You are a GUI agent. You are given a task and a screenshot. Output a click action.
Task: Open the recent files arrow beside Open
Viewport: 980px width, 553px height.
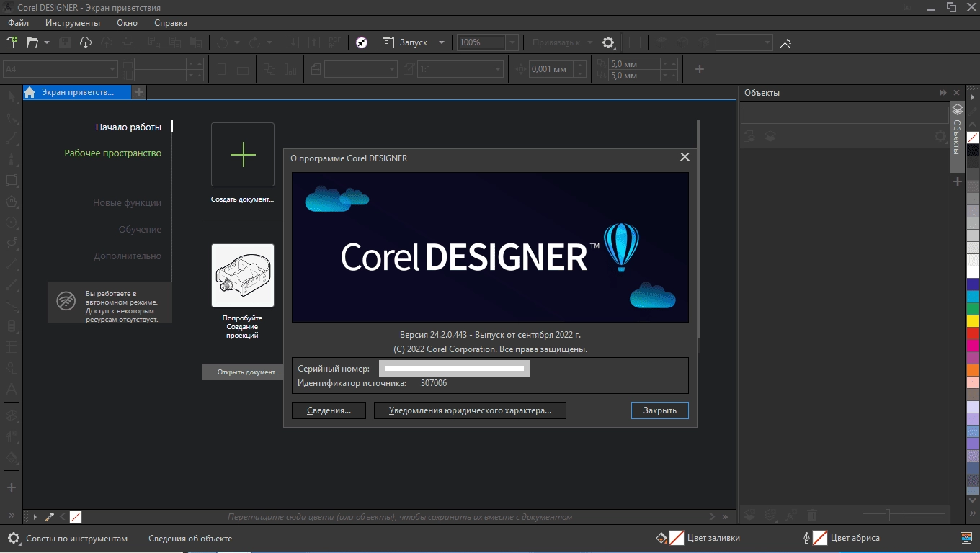pyautogui.click(x=47, y=42)
